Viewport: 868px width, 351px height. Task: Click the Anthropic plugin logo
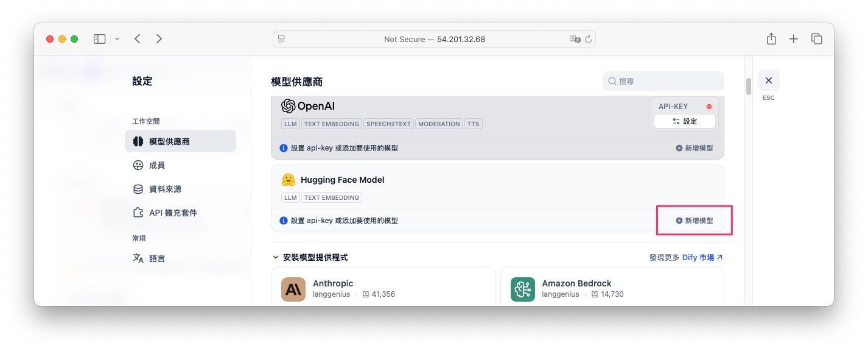[x=293, y=289]
